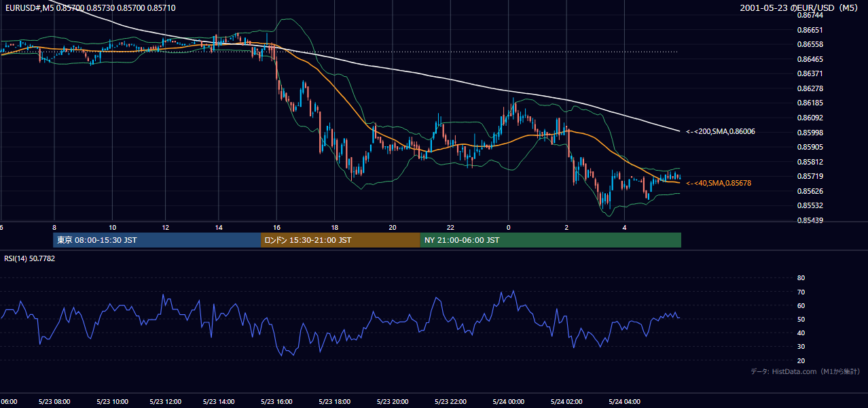868x408 pixels.
Task: Click hour tick 10 under the price chart
Action: point(112,227)
